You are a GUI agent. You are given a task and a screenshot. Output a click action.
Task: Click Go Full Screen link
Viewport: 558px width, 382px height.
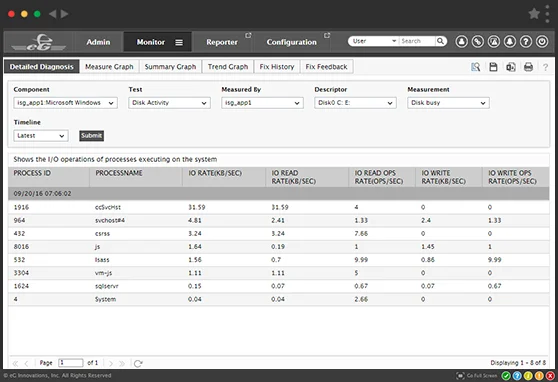(477, 376)
